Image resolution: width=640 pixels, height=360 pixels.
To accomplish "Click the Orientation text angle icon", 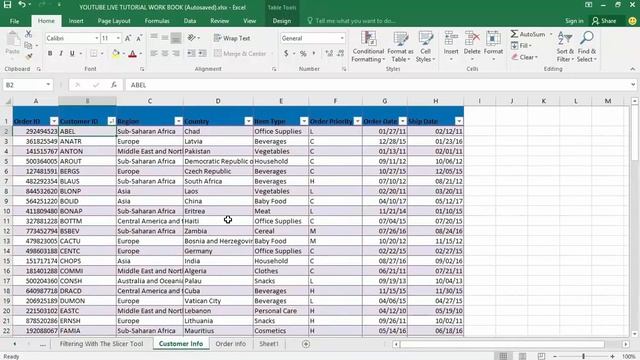I will click(x=191, y=38).
